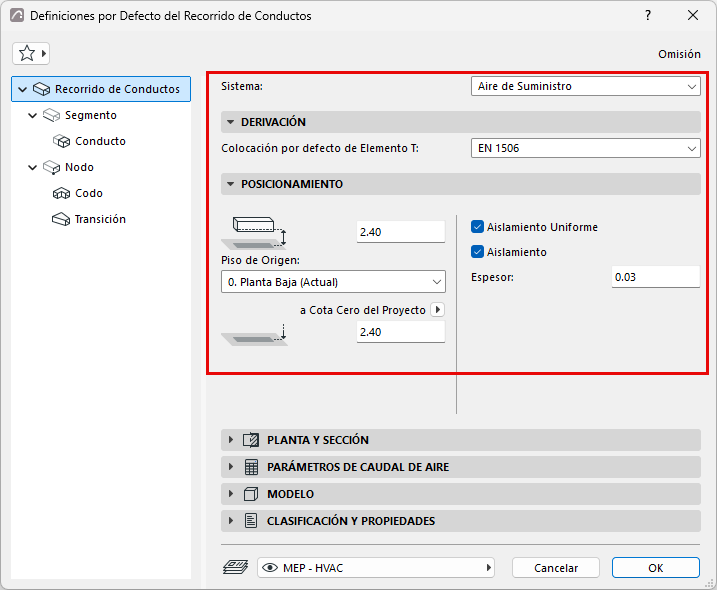Select the Conducto icon in tree
This screenshot has width=717, height=590.
(x=61, y=141)
